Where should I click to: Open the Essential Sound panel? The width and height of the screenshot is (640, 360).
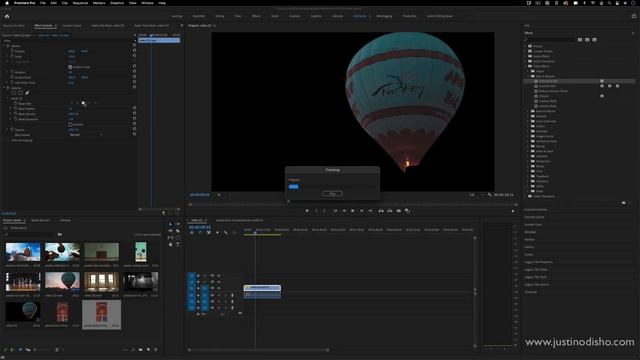(534, 217)
